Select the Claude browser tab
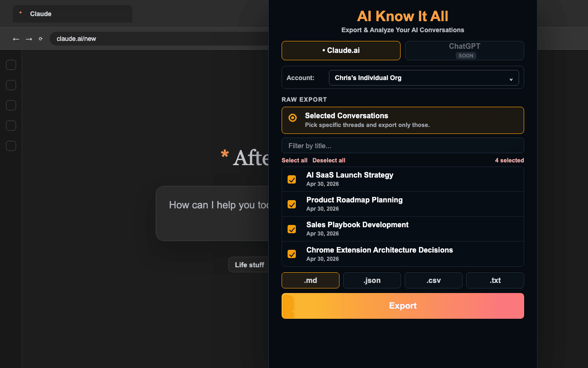The width and height of the screenshot is (588, 368). 73,14
